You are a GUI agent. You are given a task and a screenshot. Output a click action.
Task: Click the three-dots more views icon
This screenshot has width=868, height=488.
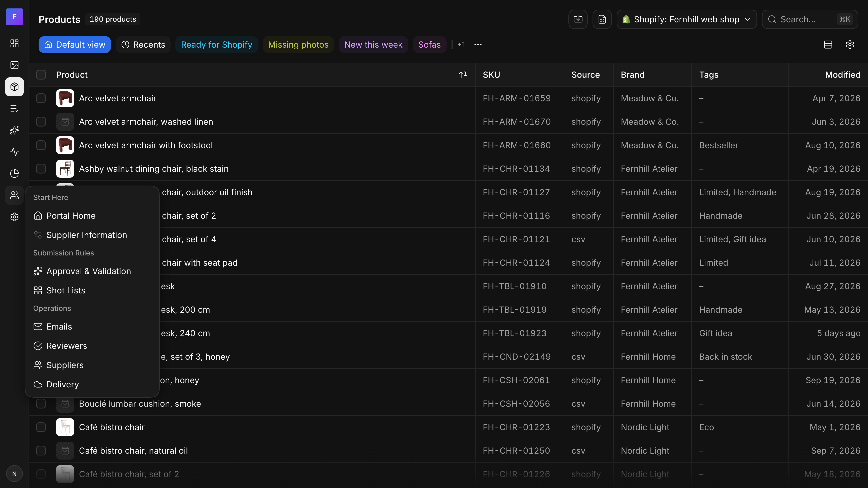pos(478,44)
